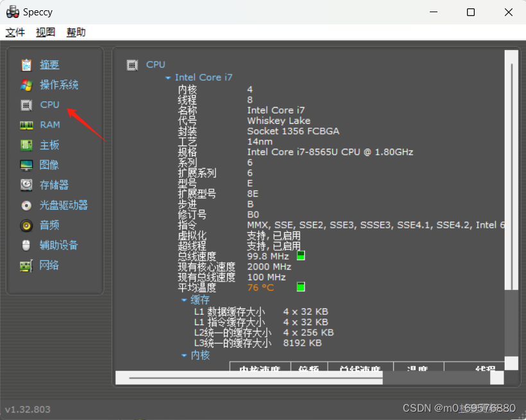Open the 视图 menu
This screenshot has width=526, height=420.
[46, 32]
